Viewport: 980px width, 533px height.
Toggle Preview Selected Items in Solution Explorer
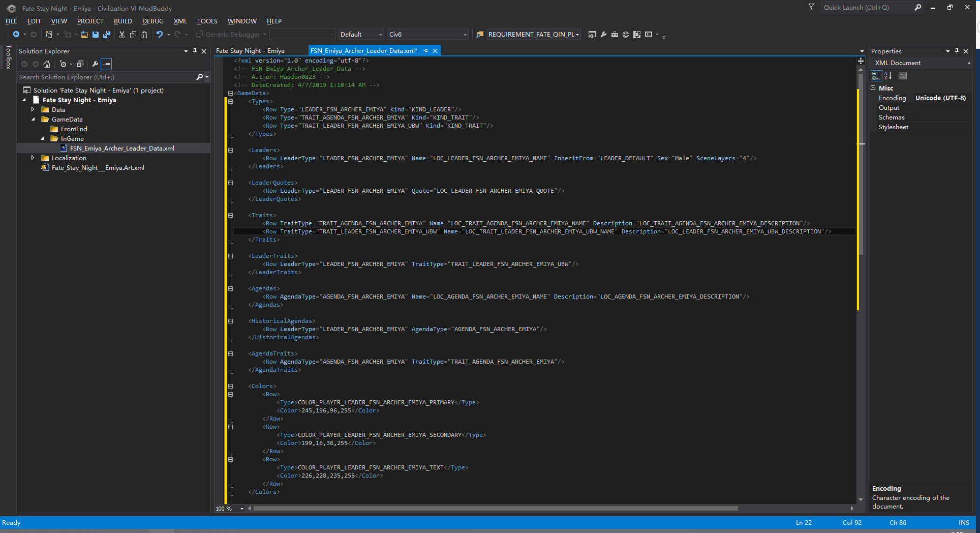pos(106,64)
